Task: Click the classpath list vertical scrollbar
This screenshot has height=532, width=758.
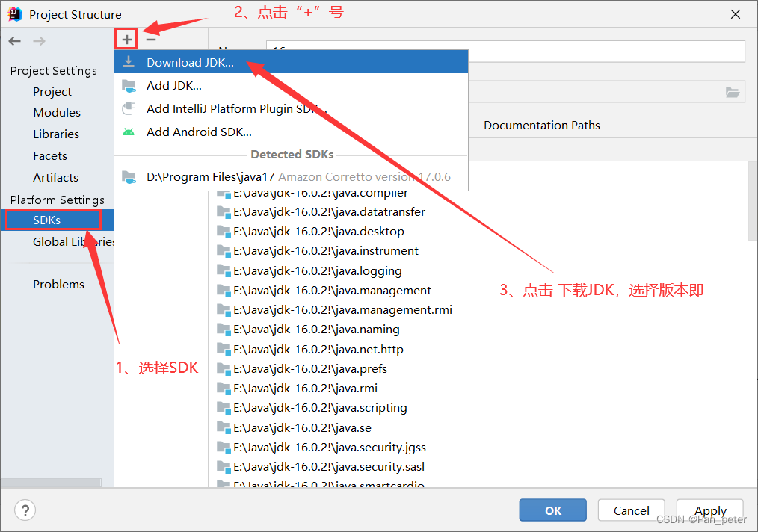Action: (x=753, y=200)
